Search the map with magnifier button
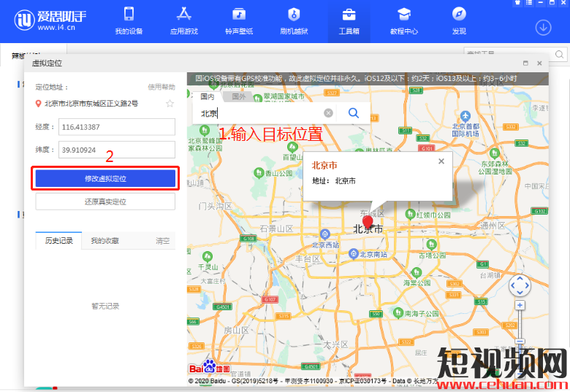This screenshot has height=392, width=570. (354, 113)
